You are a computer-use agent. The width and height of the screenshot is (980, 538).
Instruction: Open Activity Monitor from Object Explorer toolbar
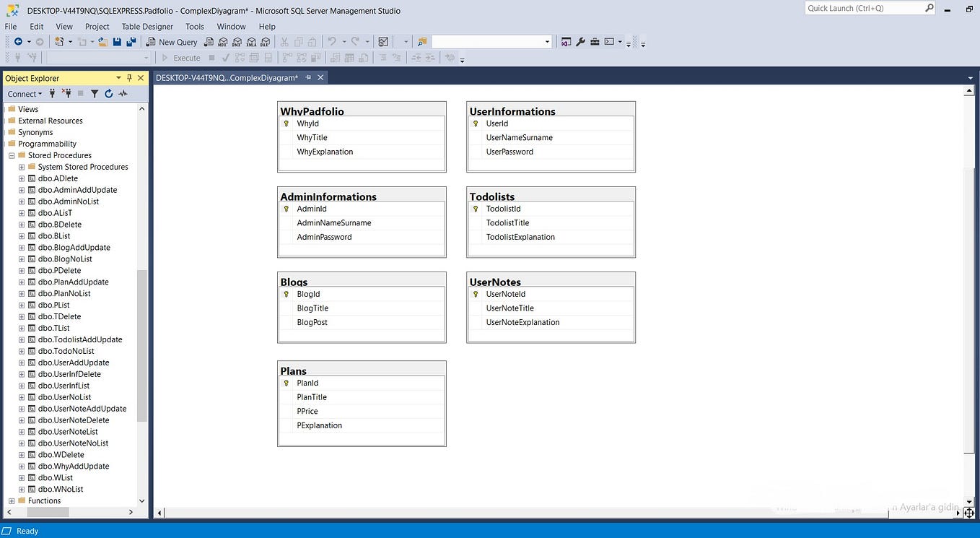pyautogui.click(x=123, y=93)
